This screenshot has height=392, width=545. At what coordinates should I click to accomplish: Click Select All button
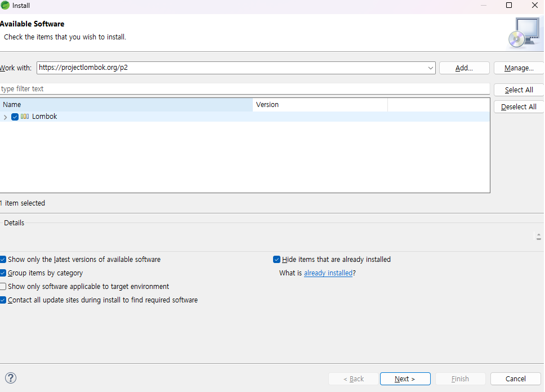[519, 90]
